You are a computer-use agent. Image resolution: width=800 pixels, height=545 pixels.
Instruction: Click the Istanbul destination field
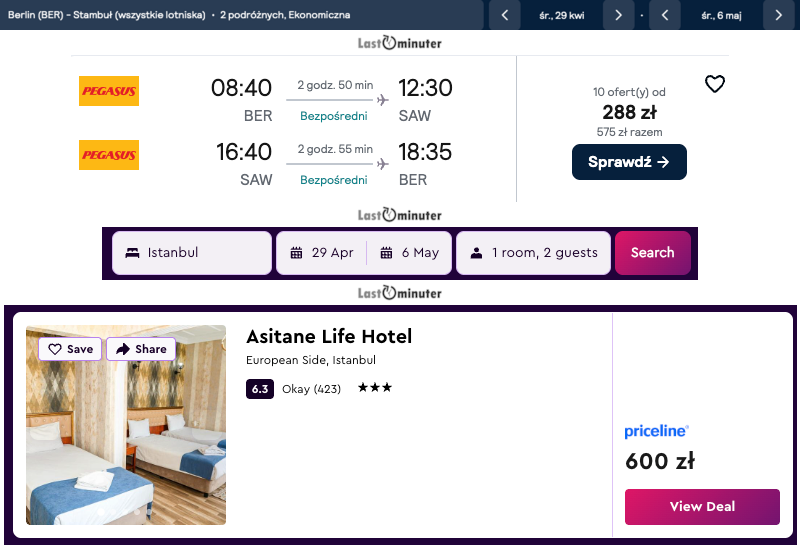(x=192, y=253)
